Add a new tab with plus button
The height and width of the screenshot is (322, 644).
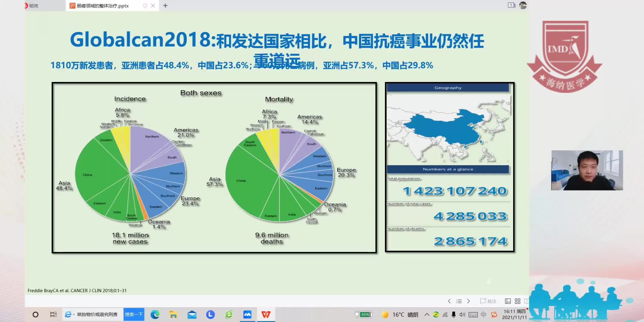coord(165,6)
